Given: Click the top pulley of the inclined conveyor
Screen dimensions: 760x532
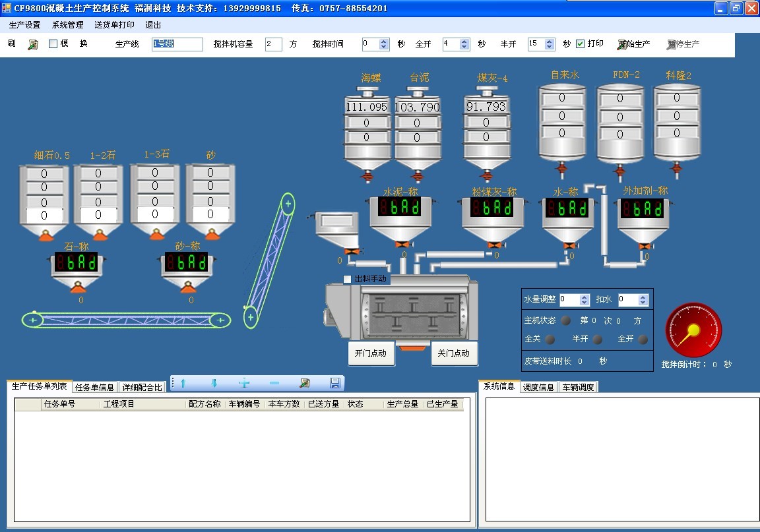Looking at the screenshot, I should point(288,204).
